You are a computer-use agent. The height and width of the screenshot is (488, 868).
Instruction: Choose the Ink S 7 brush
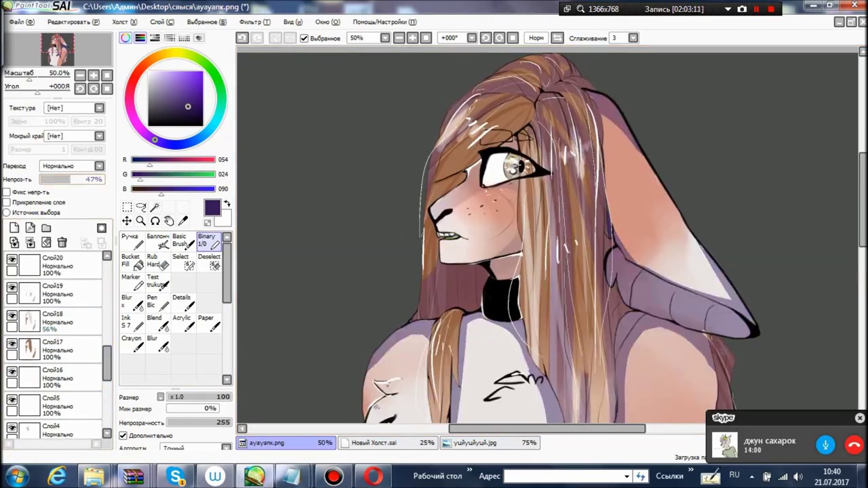(132, 323)
